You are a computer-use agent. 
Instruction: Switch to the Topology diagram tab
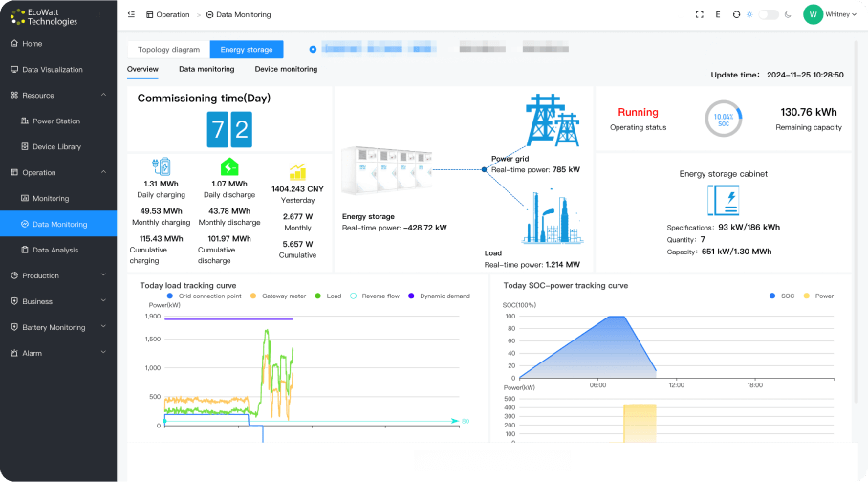168,49
